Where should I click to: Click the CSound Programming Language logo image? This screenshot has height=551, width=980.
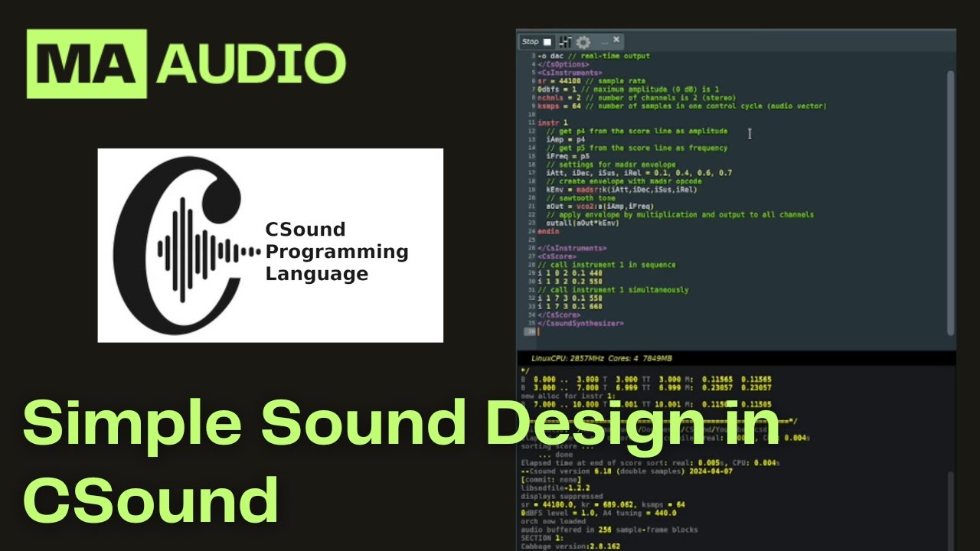click(270, 245)
